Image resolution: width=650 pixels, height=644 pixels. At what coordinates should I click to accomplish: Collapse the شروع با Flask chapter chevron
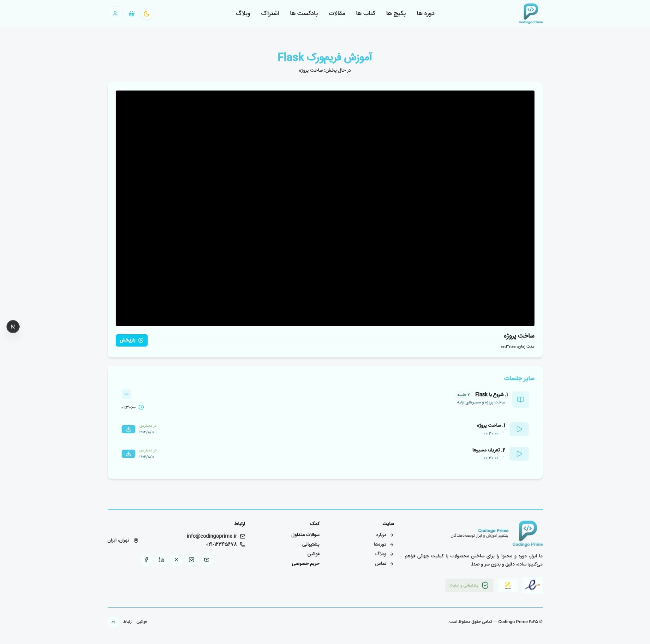click(126, 394)
